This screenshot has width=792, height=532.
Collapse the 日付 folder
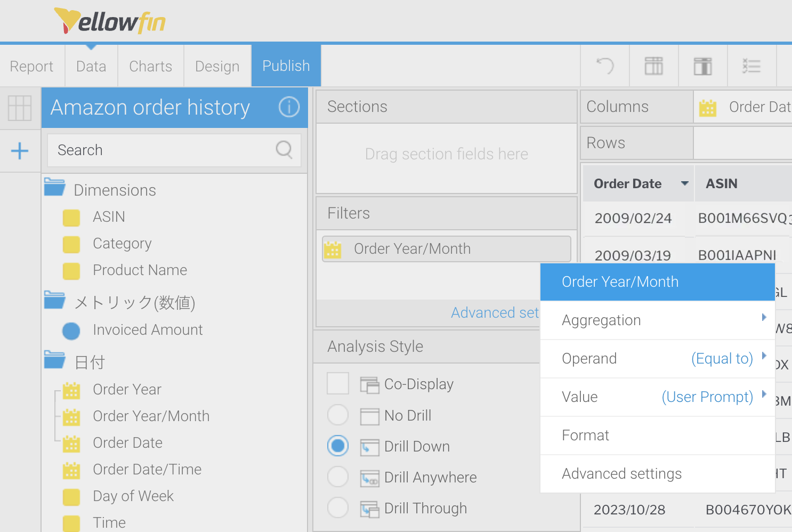click(x=54, y=360)
